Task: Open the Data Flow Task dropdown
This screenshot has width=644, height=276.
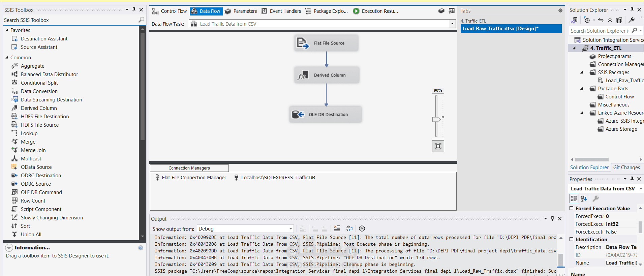Action: pos(452,24)
